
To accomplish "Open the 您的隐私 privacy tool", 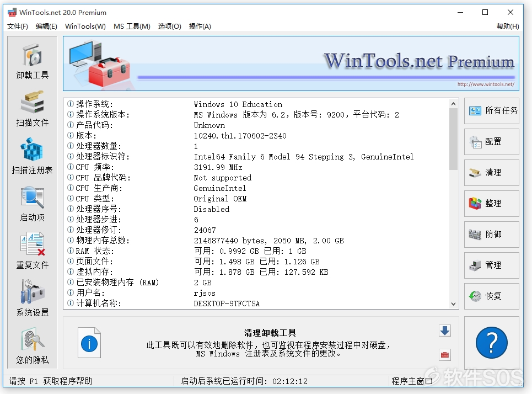I will tap(32, 346).
